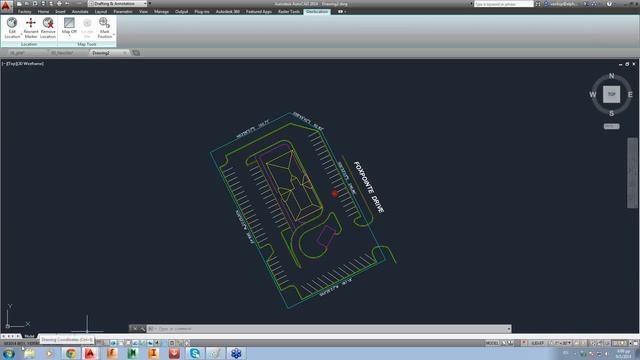The width and height of the screenshot is (640, 360).
Task: Click the AutoCAD taskbar icon
Action: pos(91,353)
